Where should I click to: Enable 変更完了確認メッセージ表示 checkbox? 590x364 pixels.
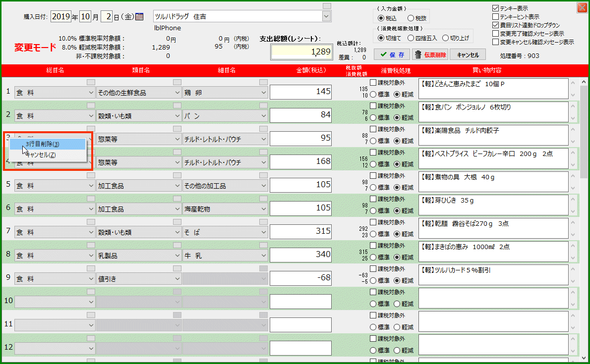[x=496, y=34]
